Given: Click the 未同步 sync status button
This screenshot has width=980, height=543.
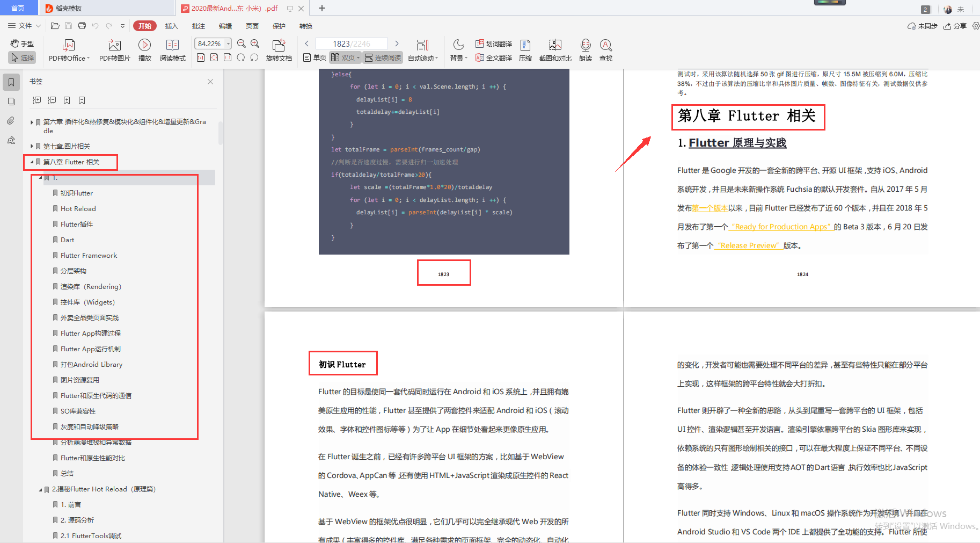Looking at the screenshot, I should click(922, 26).
